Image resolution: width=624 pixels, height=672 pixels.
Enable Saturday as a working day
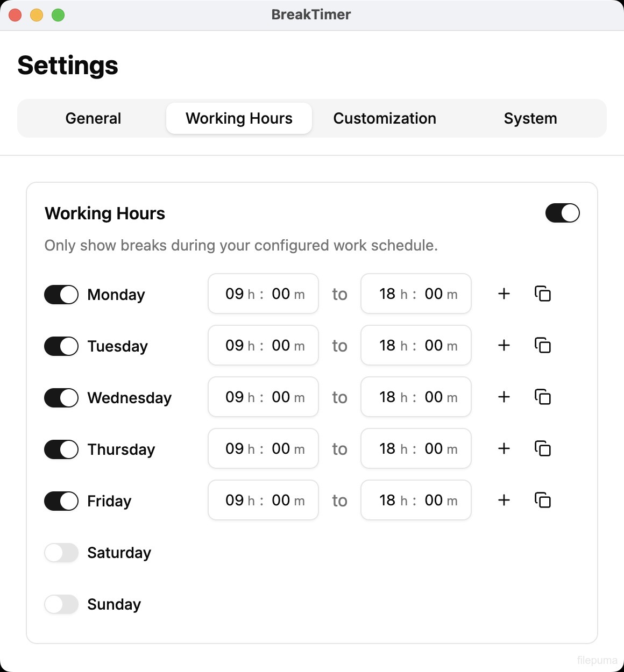click(x=61, y=553)
